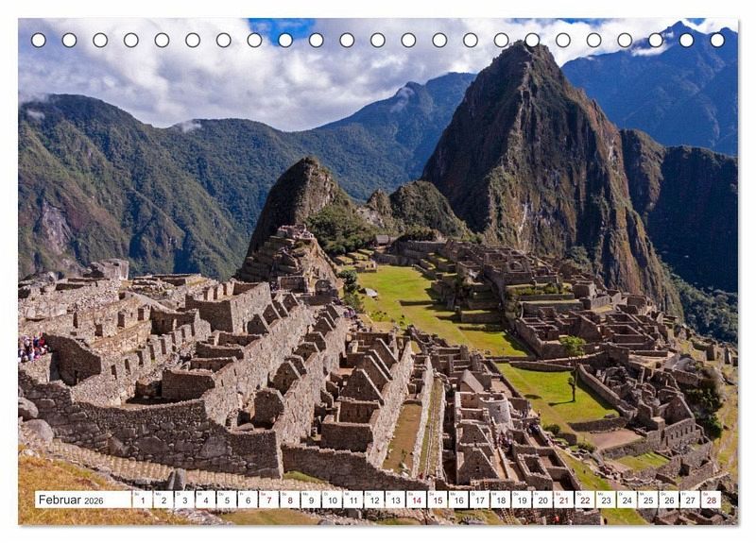Viewport: 756px width, 543px height.
Task: Click the date cell numbered 26
Action: (670, 500)
